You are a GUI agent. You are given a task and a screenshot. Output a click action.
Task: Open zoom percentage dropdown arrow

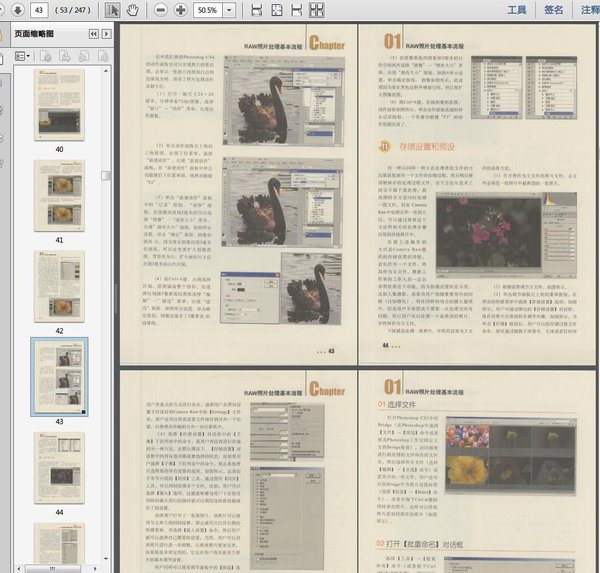(x=230, y=9)
